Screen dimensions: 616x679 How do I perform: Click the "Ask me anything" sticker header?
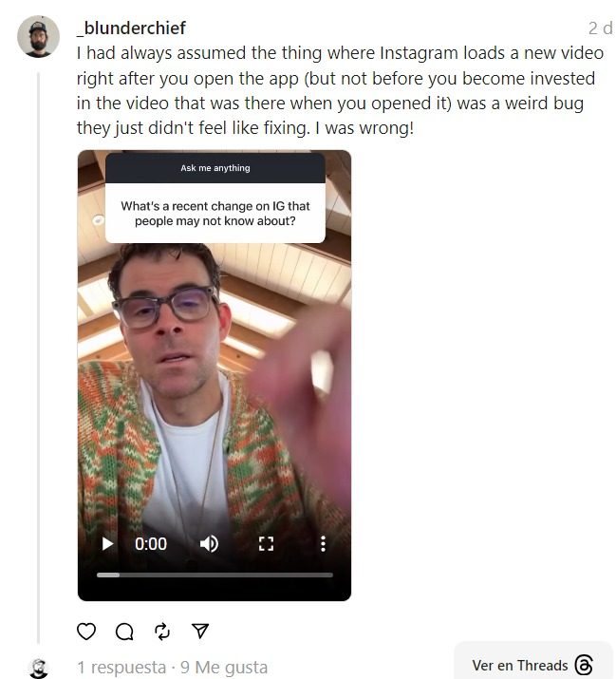coord(215,167)
